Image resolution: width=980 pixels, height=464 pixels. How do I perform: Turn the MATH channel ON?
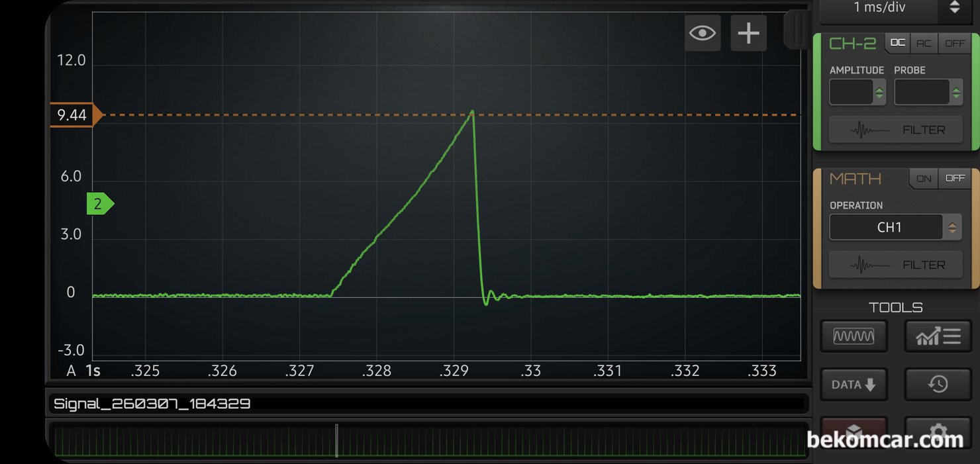point(924,179)
